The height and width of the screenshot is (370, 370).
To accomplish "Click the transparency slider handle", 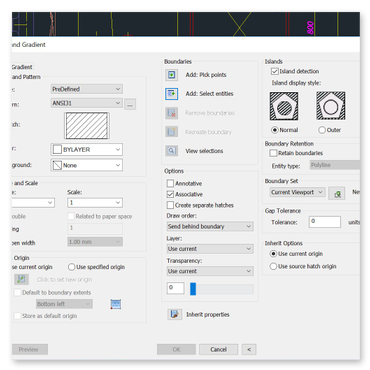I will tap(193, 289).
